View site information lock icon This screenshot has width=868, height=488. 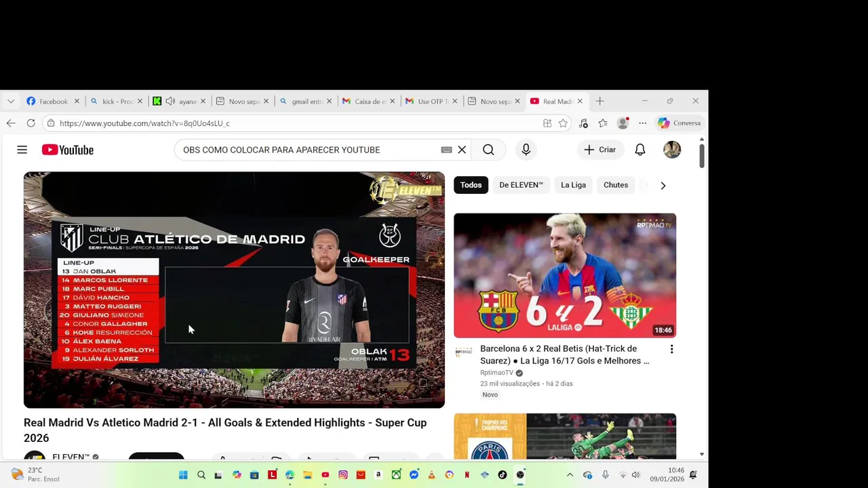pyautogui.click(x=51, y=123)
